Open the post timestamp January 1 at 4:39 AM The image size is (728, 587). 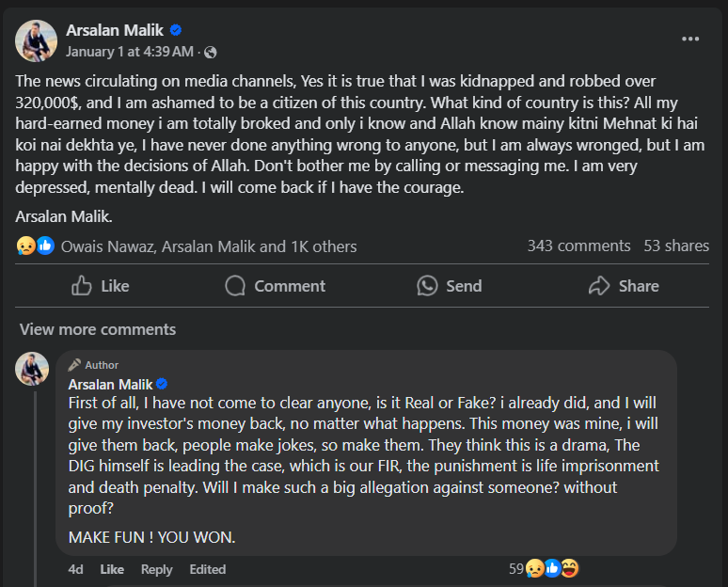coord(130,52)
